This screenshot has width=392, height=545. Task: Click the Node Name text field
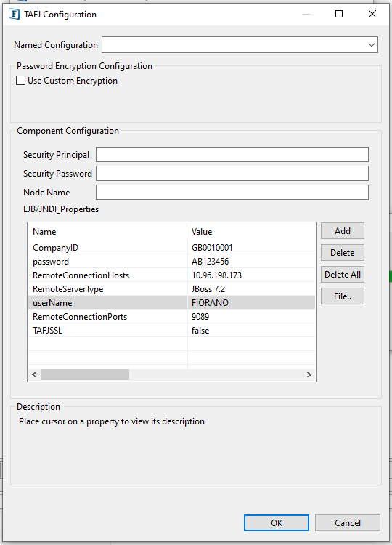point(232,193)
